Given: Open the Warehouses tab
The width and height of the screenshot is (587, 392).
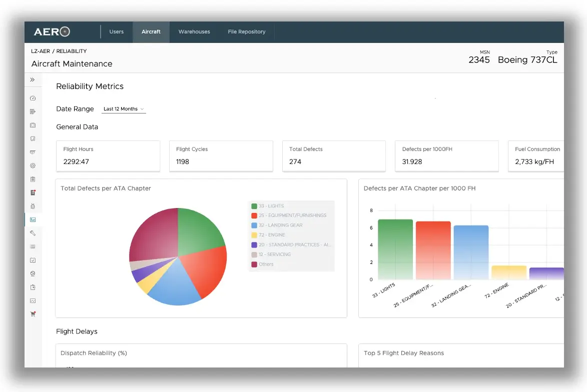Looking at the screenshot, I should click(194, 32).
